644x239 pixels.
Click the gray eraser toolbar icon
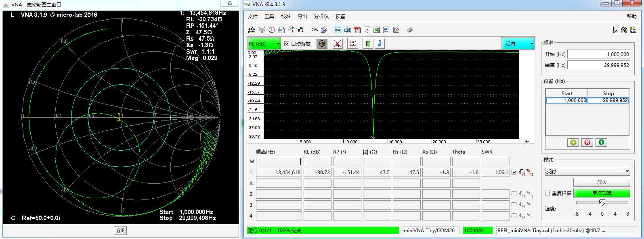(x=410, y=30)
